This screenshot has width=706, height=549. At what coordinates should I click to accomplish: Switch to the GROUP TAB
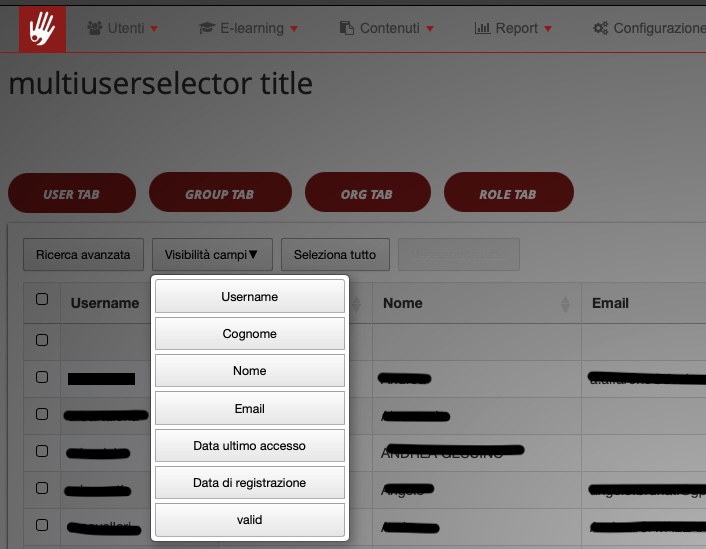pos(219,194)
